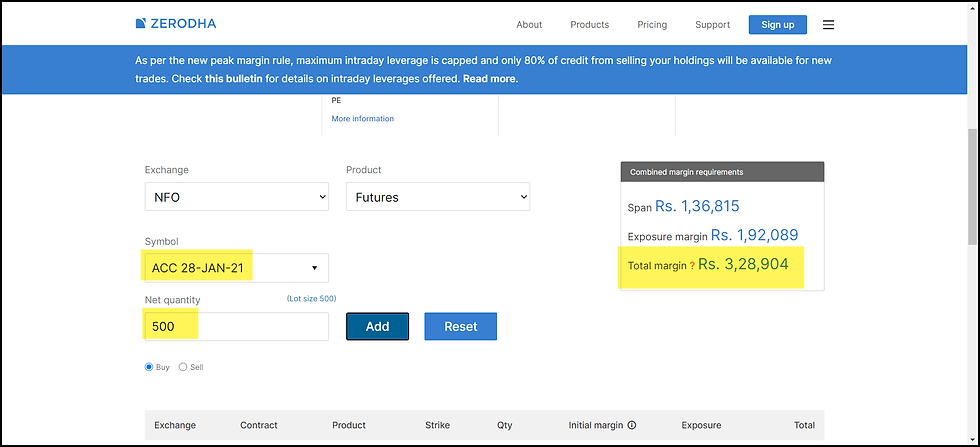Go to the About menu item
980x447 pixels.
coord(529,25)
